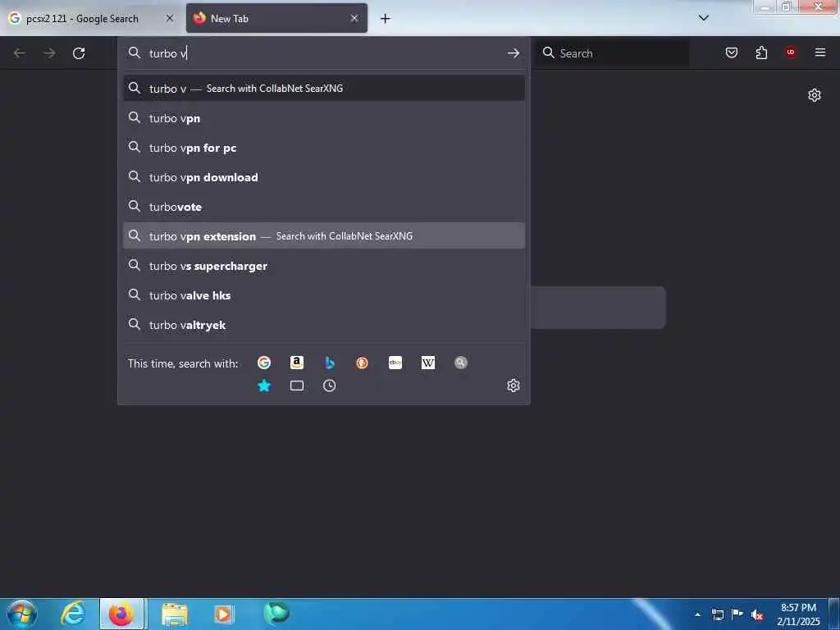840x630 pixels.
Task: Open Windows Explorer folder from taskbar
Action: tap(175, 614)
